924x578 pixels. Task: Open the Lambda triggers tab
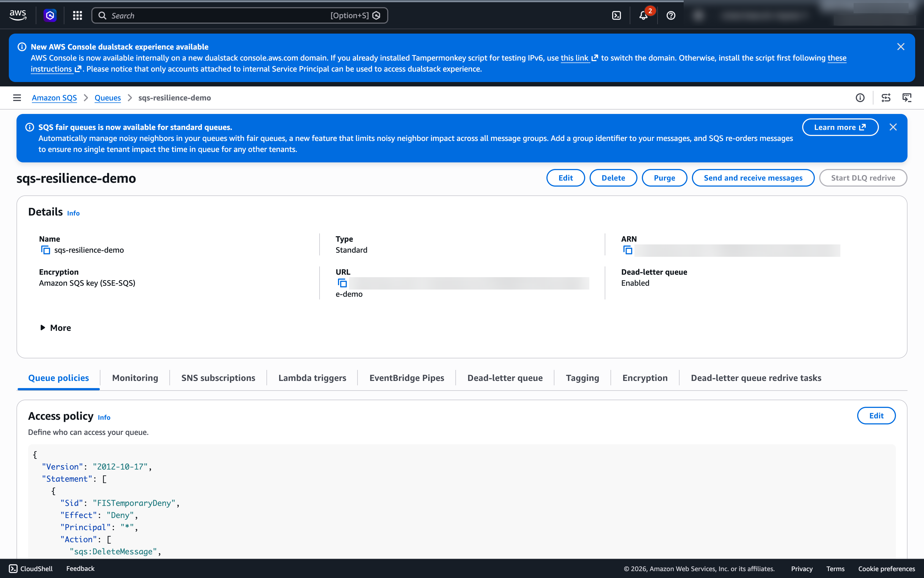point(312,378)
